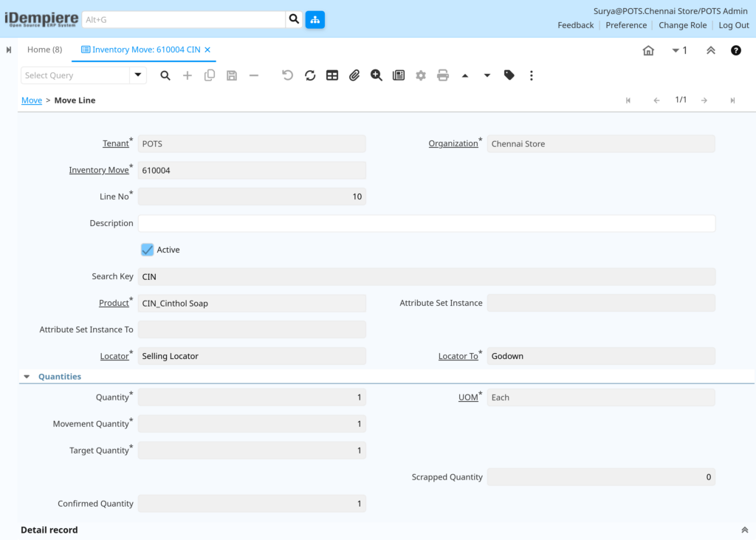Viewport: 756px width, 540px height.
Task: Click into the Description input field
Action: click(x=427, y=223)
